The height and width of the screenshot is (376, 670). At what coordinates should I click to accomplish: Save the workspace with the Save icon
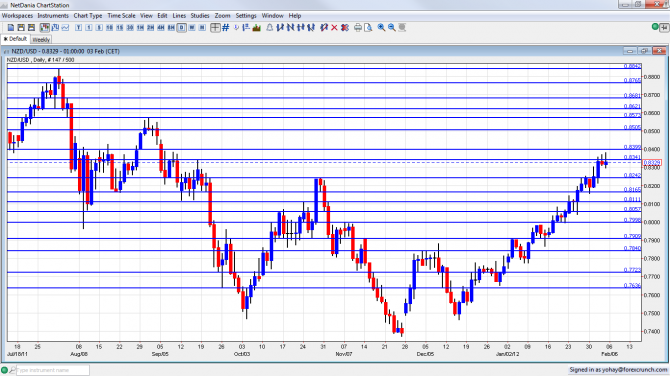(x=31, y=27)
